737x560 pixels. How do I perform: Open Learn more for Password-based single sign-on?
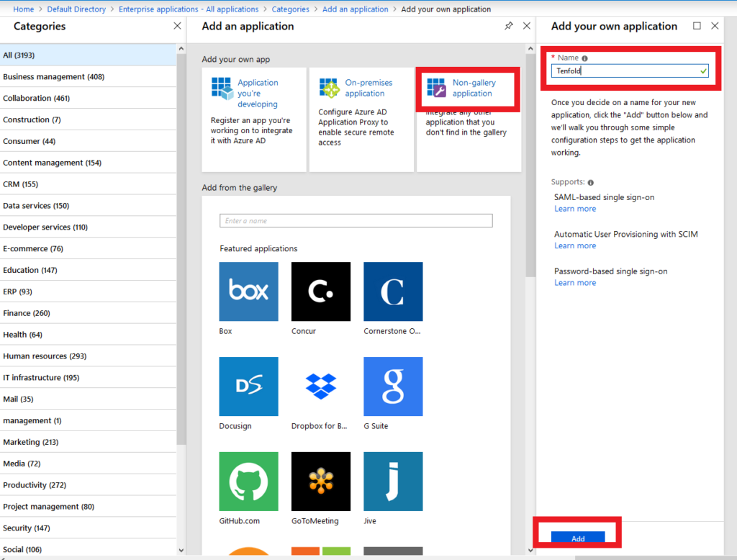click(x=575, y=283)
